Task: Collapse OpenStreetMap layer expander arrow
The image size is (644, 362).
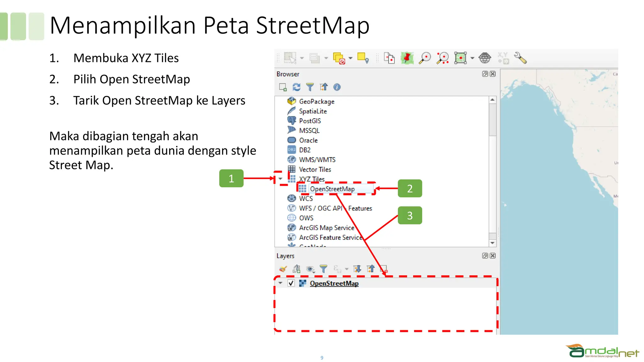Action: pos(280,283)
